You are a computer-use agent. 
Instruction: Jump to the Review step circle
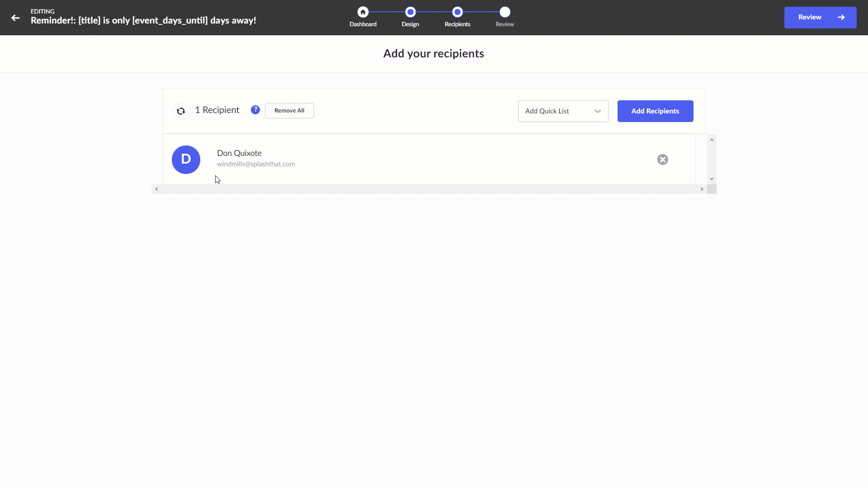[505, 12]
